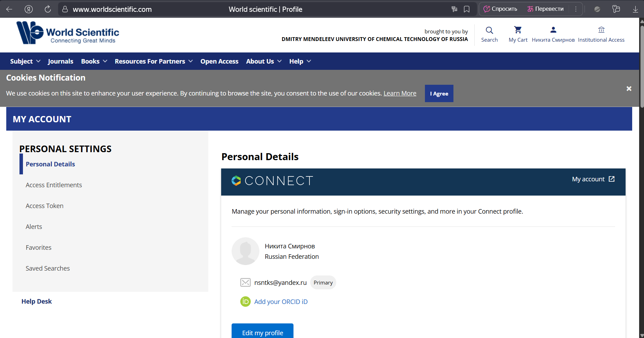The width and height of the screenshot is (644, 338).
Task: Expand the Resources For Partners menu
Action: tap(153, 61)
